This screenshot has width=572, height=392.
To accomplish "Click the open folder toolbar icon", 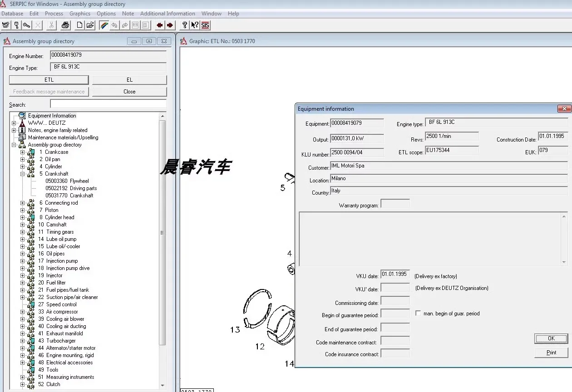I will [90, 25].
